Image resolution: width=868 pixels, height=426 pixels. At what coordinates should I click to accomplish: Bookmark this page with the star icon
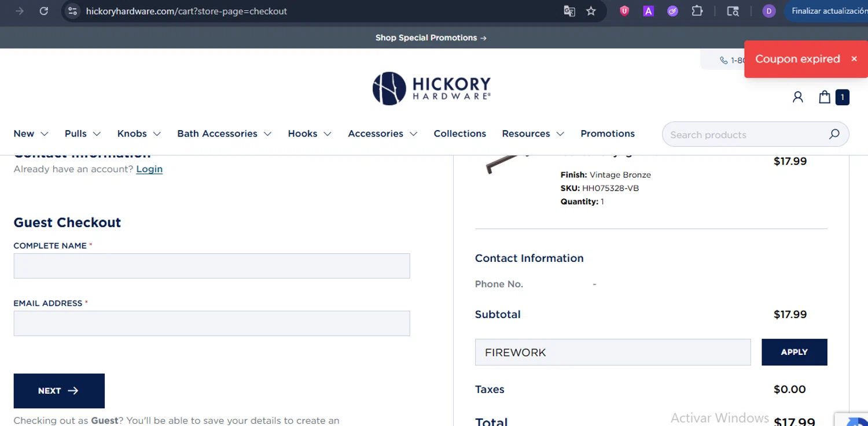tap(591, 11)
